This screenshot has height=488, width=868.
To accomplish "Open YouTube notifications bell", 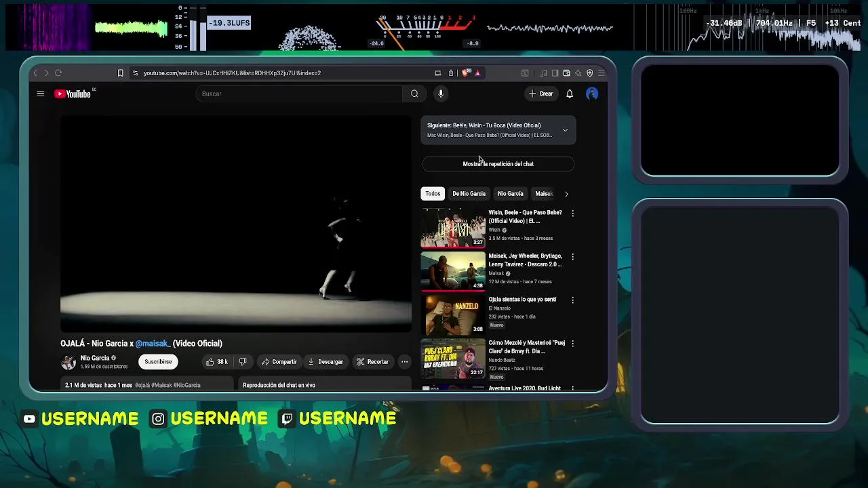I will 570,94.
